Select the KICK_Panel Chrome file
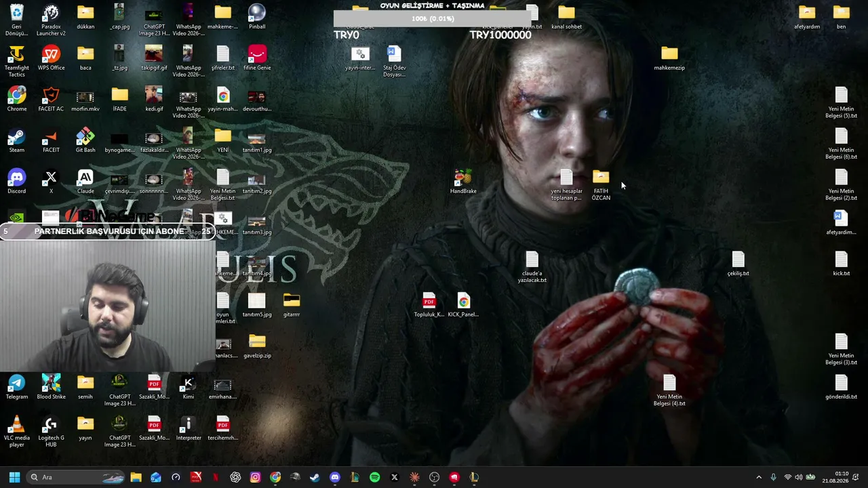 (x=463, y=305)
